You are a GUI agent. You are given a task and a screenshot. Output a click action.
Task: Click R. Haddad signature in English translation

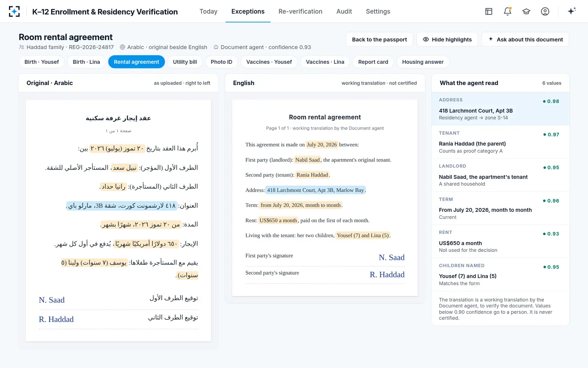point(387,275)
